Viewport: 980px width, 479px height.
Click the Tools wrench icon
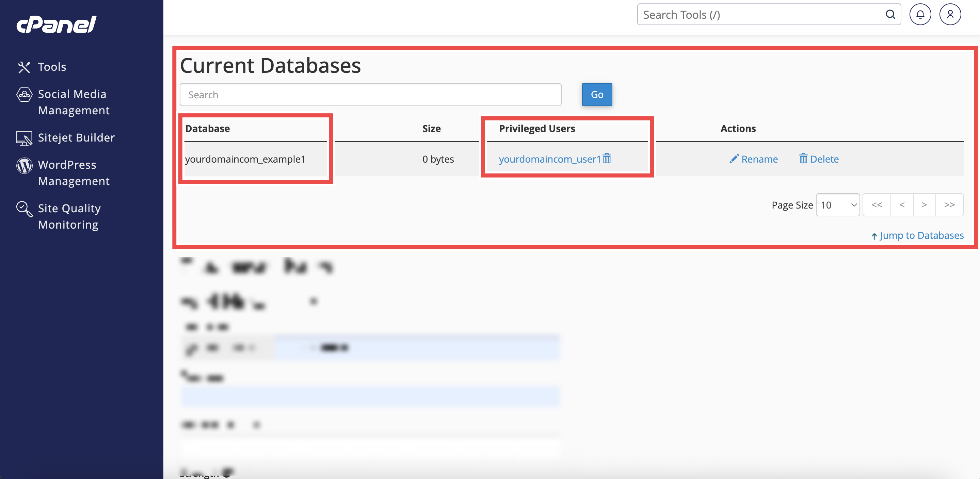click(24, 67)
